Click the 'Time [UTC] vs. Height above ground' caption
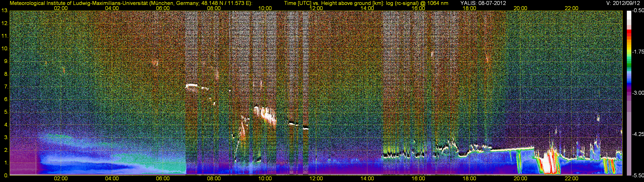 tap(366, 3)
